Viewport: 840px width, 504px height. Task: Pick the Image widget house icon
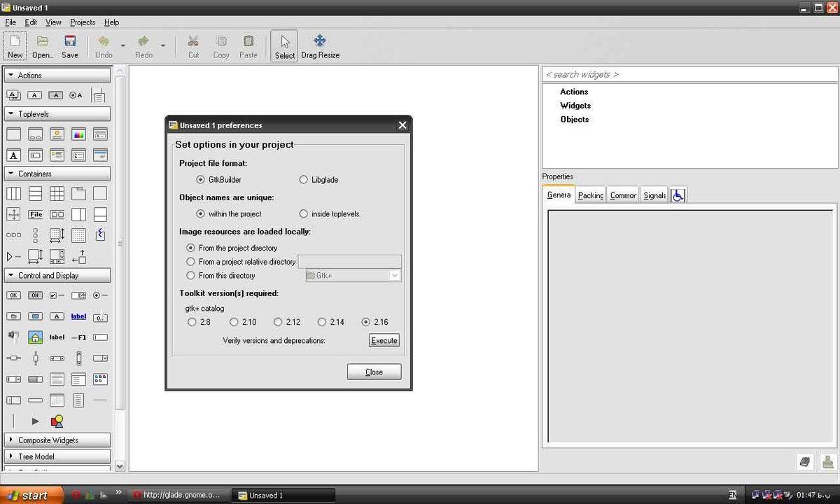[x=35, y=337]
